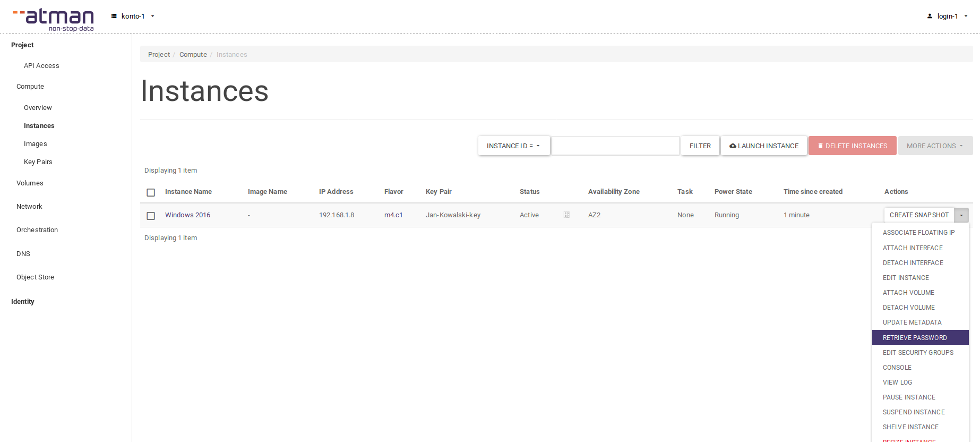980x442 pixels.
Task: Click the atman logo
Action: click(x=54, y=20)
